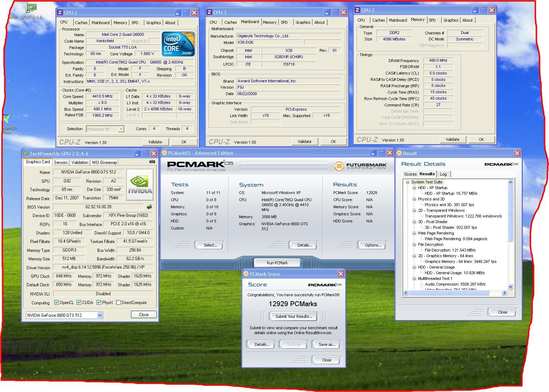Screen dimensions: 549x392
Task: Collapse the HDD - XP Startup node
Action: pyautogui.click(x=414, y=188)
